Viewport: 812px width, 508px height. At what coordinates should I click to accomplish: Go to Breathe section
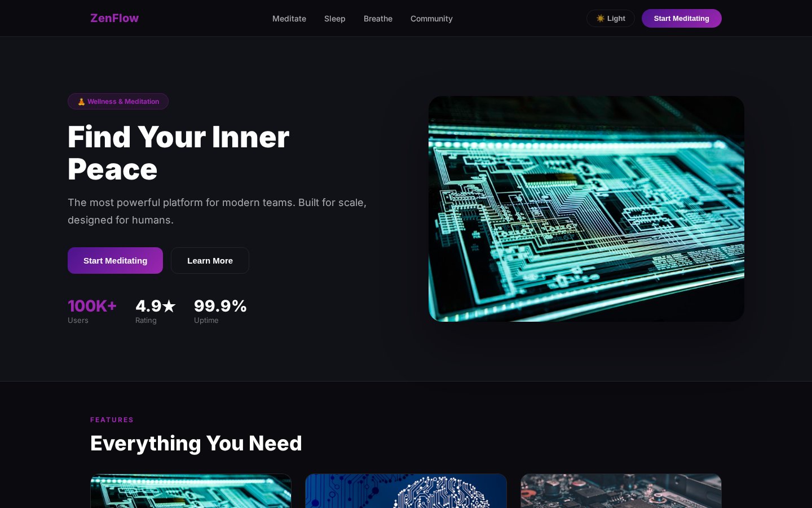[378, 19]
